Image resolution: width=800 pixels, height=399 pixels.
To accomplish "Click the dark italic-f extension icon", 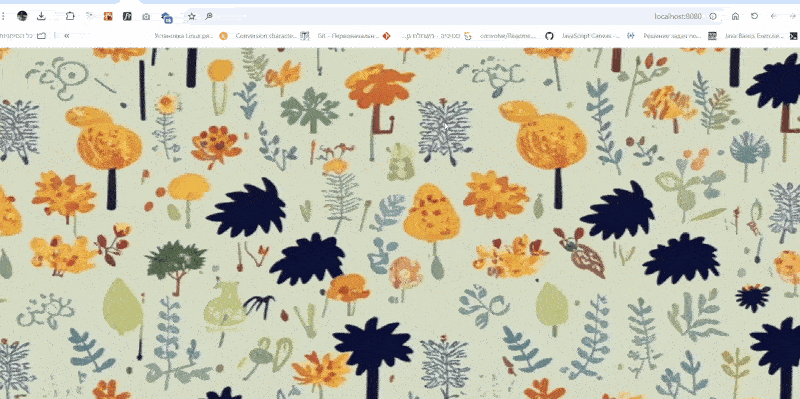I will (127, 16).
